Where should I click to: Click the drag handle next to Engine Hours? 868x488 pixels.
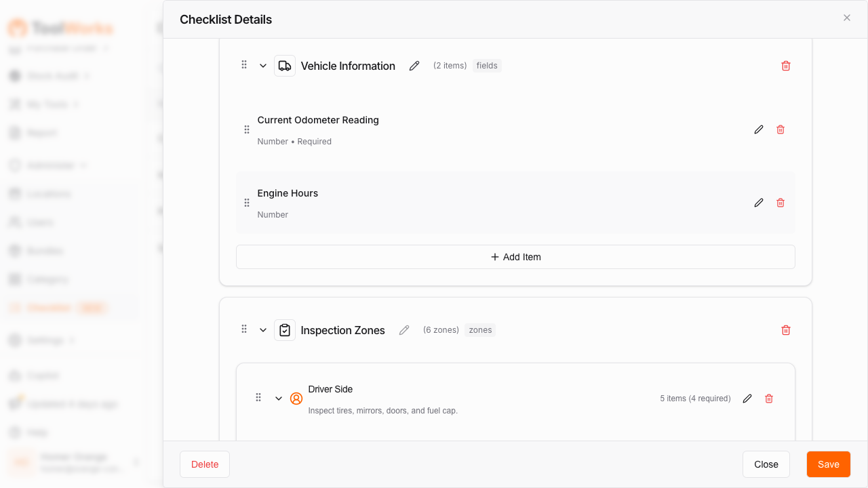(x=247, y=202)
